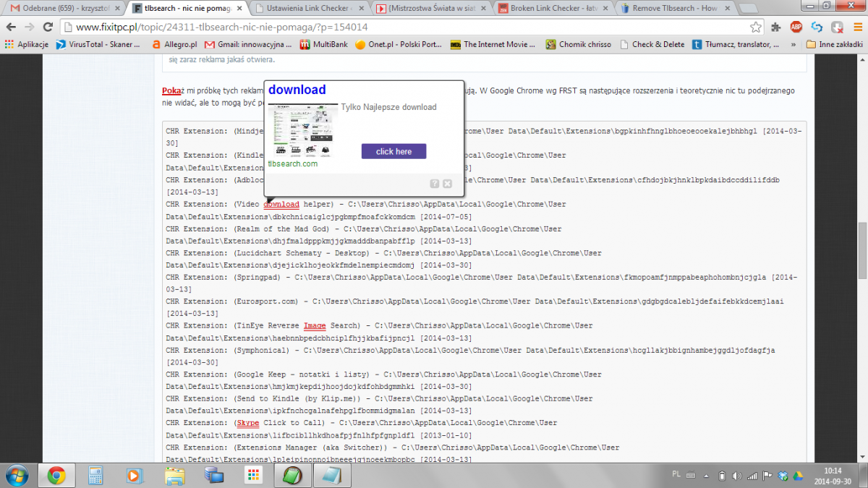Image resolution: width=868 pixels, height=488 pixels.
Task: Click the underlined 'Skype' ad keyword
Action: pos(247,423)
